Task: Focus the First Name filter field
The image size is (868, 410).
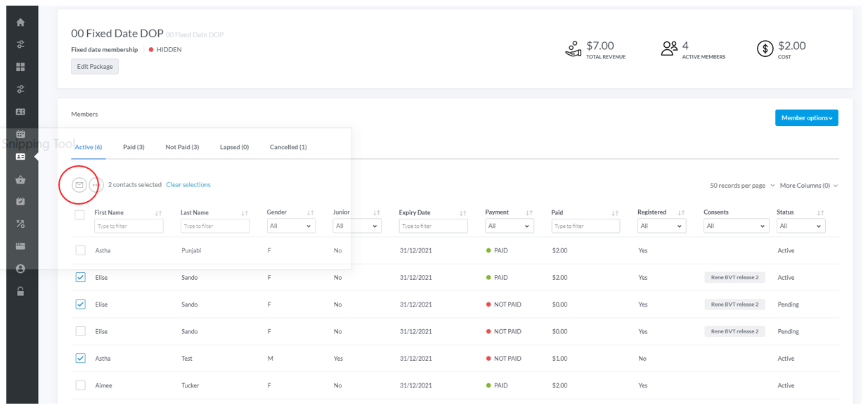Action: click(x=129, y=226)
